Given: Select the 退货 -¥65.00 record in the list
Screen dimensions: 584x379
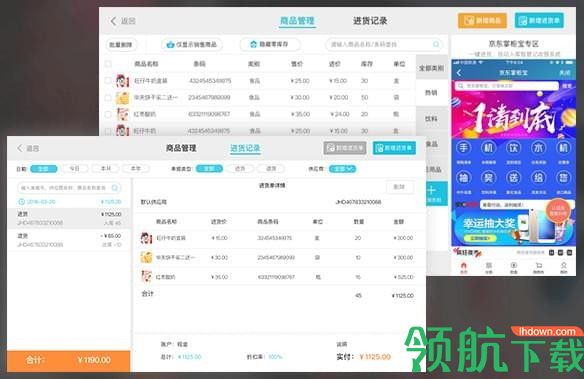Looking at the screenshot, I should click(x=69, y=240).
